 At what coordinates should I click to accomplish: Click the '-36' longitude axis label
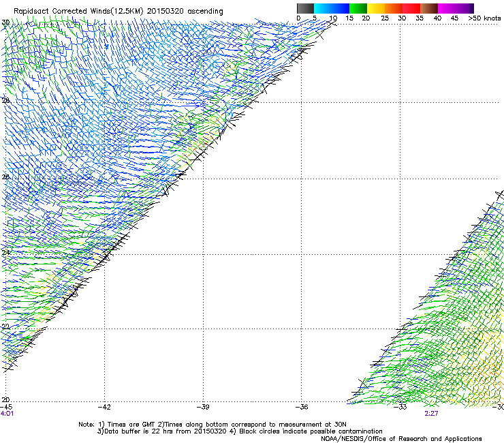pos(302,407)
